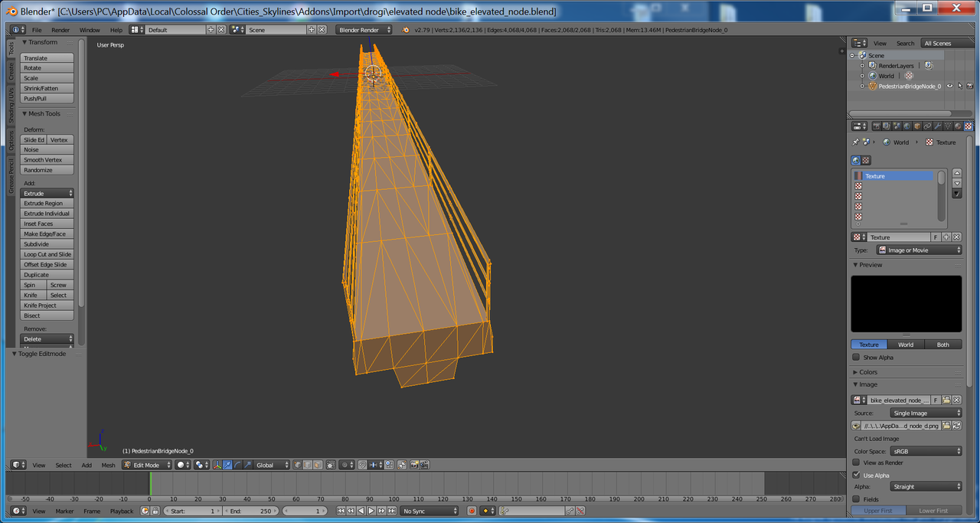Open the Edit Mode dropdown
This screenshot has width=980, height=523.
(147, 465)
